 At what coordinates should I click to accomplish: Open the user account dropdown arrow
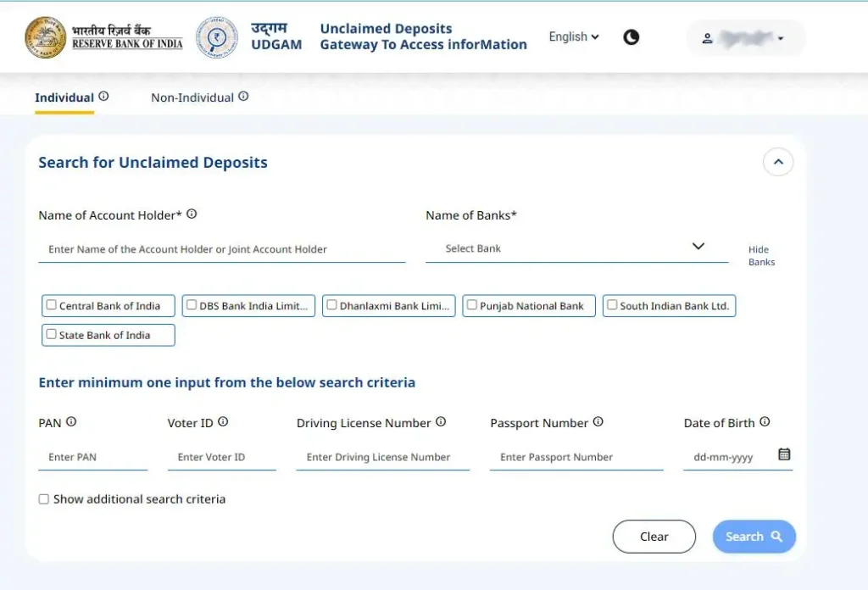coord(781,39)
